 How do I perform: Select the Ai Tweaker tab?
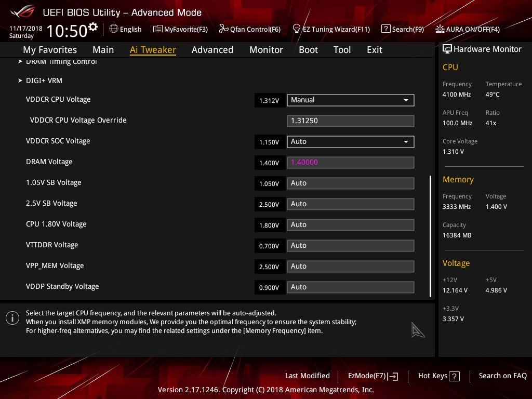[x=153, y=50]
